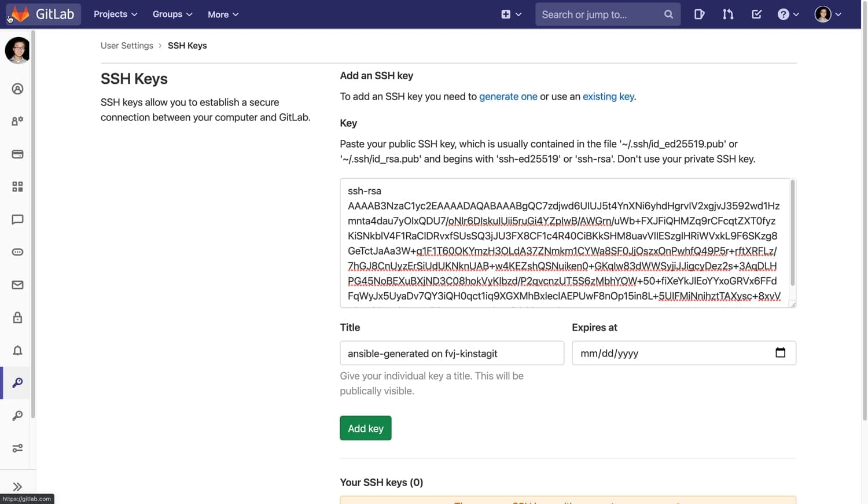Select the Billing card icon in the sidebar
Viewport: 868px width, 504px height.
tap(17, 154)
